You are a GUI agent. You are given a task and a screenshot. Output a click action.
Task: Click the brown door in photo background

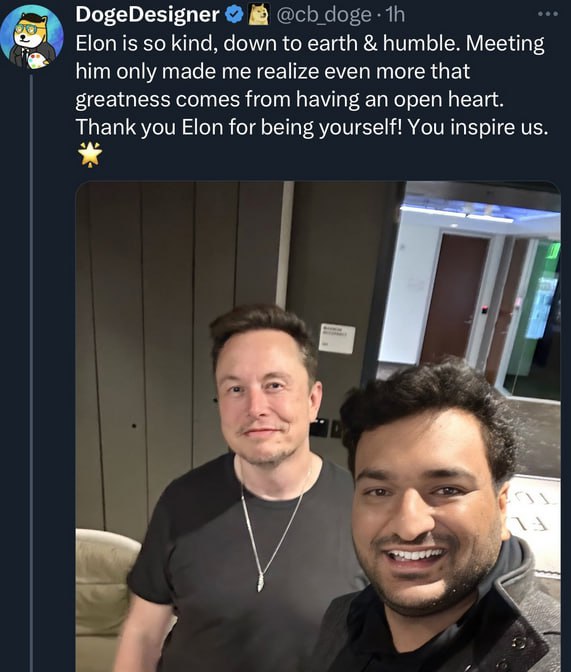(x=454, y=299)
